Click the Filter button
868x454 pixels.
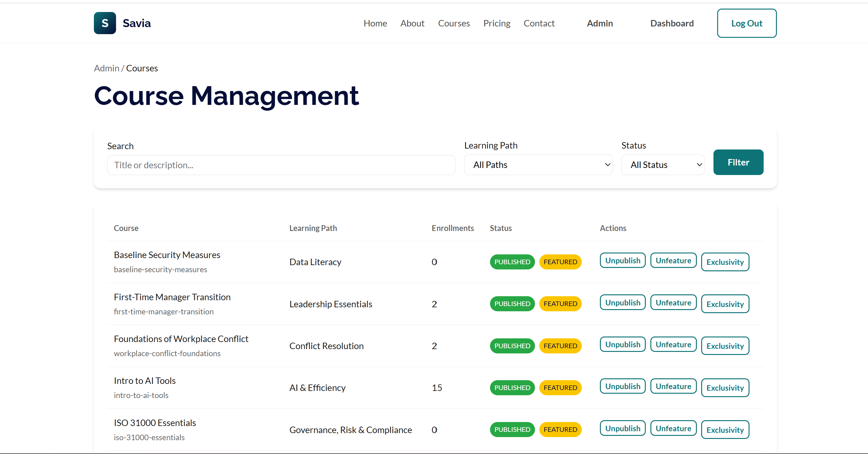(738, 162)
